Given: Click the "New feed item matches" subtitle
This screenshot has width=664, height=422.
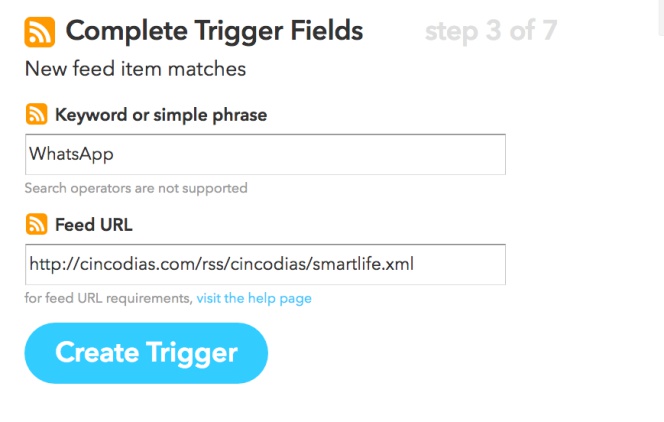Looking at the screenshot, I should pyautogui.click(x=136, y=69).
